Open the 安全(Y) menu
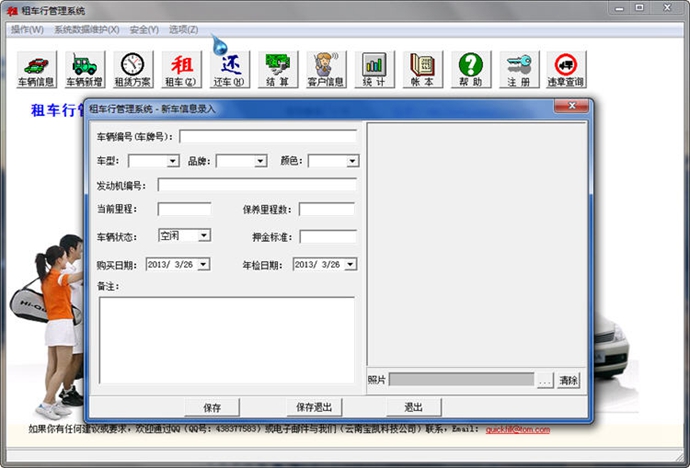690x468 pixels. 144,30
